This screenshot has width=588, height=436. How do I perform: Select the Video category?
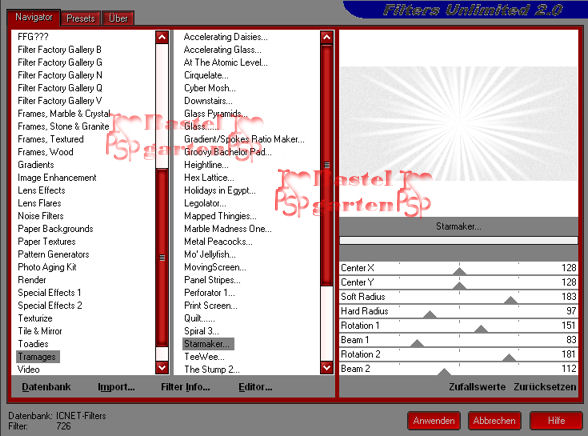(28, 369)
